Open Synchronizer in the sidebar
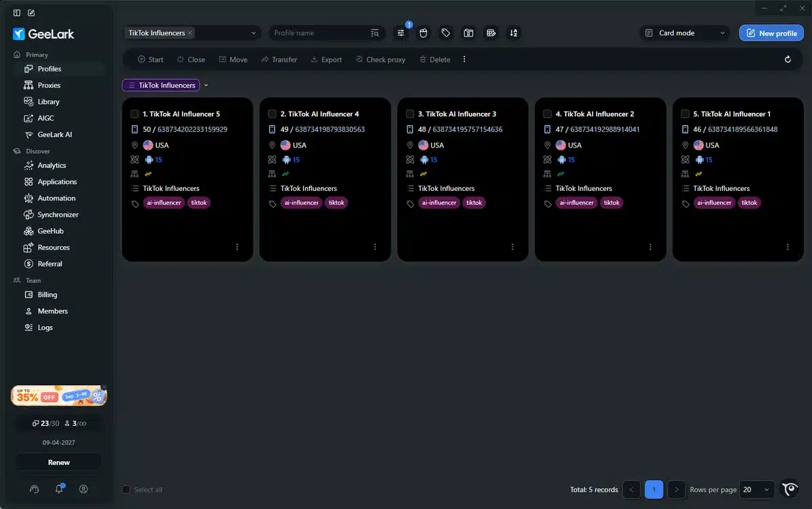812x509 pixels. coord(58,215)
